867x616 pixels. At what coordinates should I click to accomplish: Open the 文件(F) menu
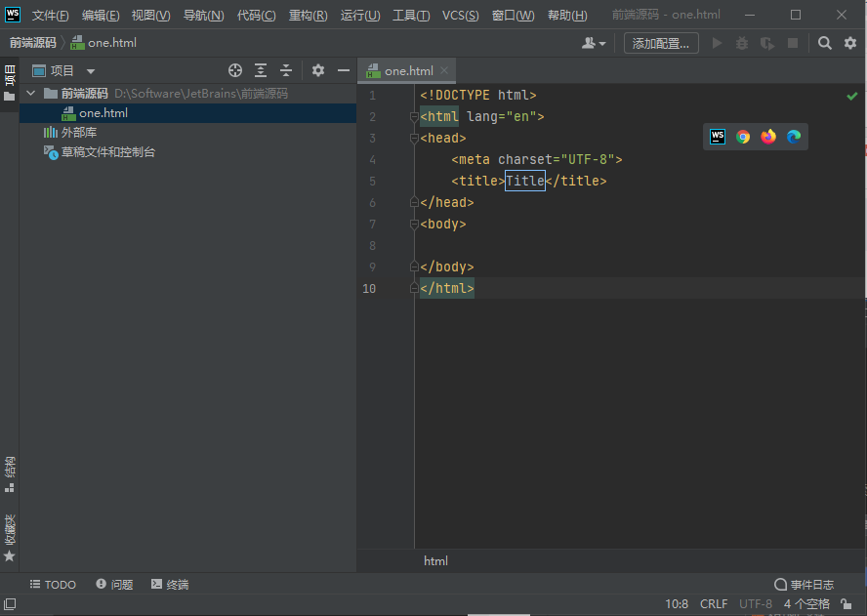[50, 16]
